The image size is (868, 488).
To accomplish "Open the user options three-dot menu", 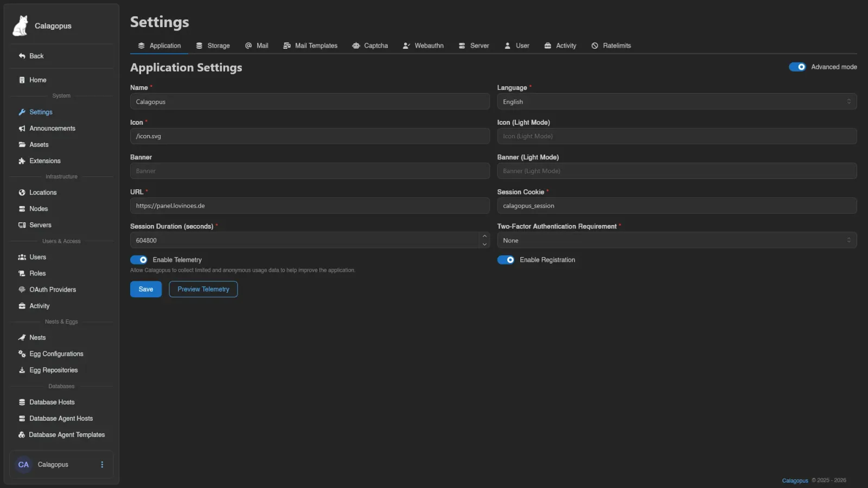I will 102,465.
